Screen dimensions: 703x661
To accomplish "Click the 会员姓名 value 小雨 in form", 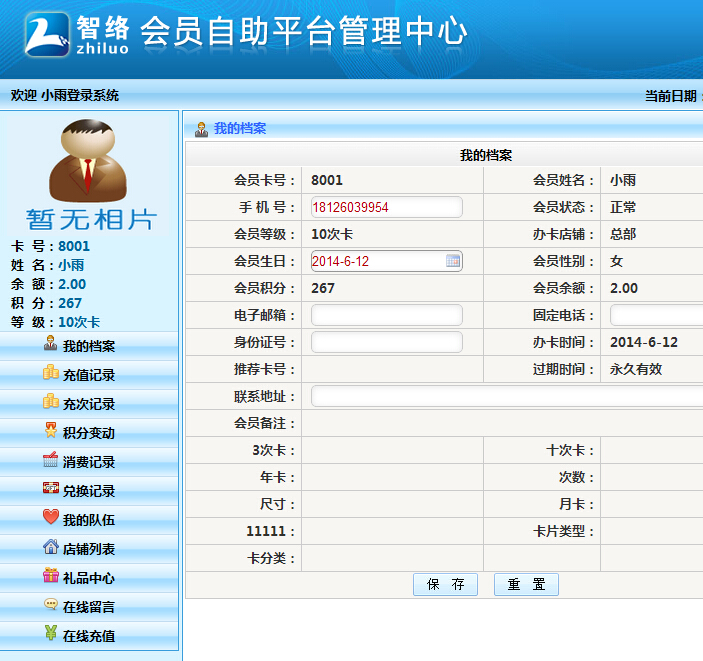I will (623, 180).
